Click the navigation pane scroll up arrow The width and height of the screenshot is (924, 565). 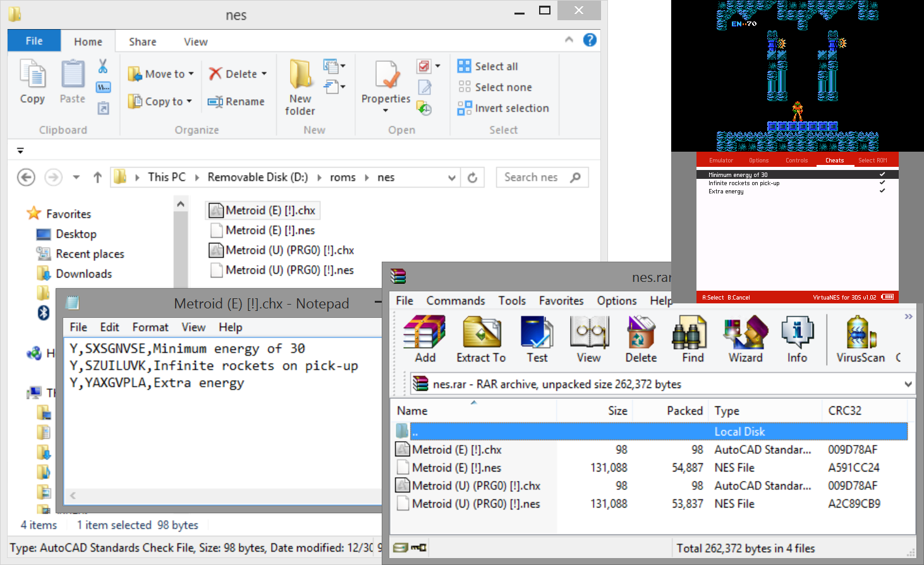(181, 204)
